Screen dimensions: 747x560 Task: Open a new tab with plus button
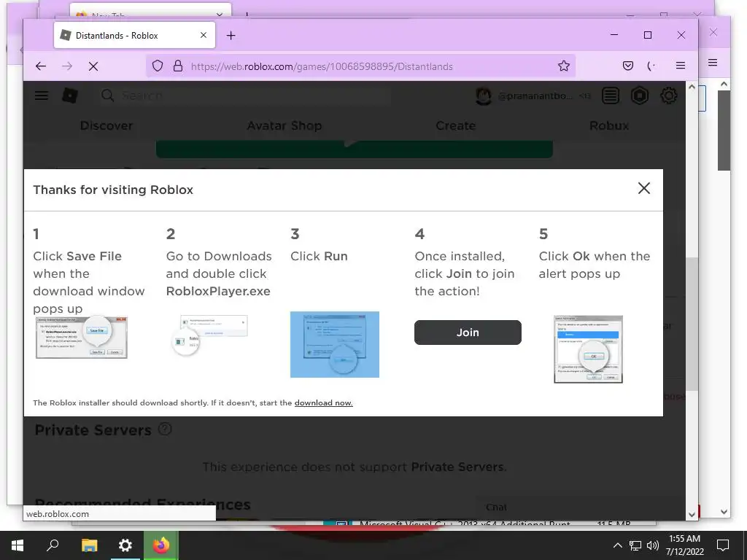pos(231,36)
